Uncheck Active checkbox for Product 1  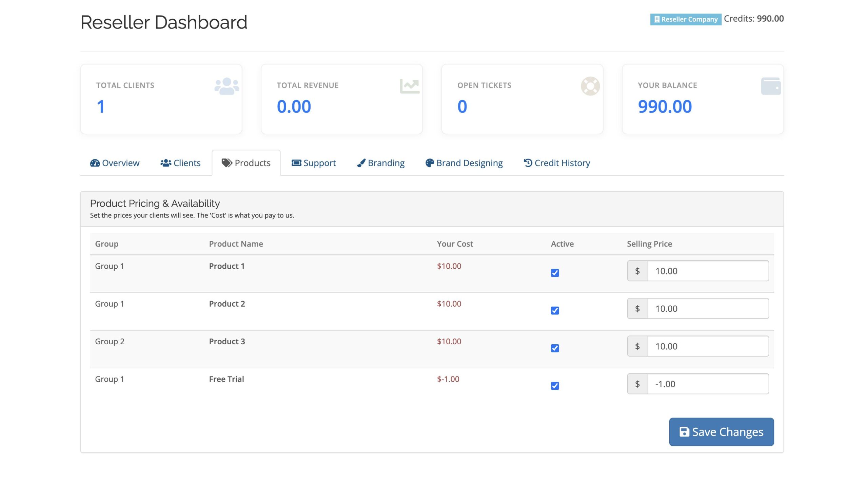[555, 272]
